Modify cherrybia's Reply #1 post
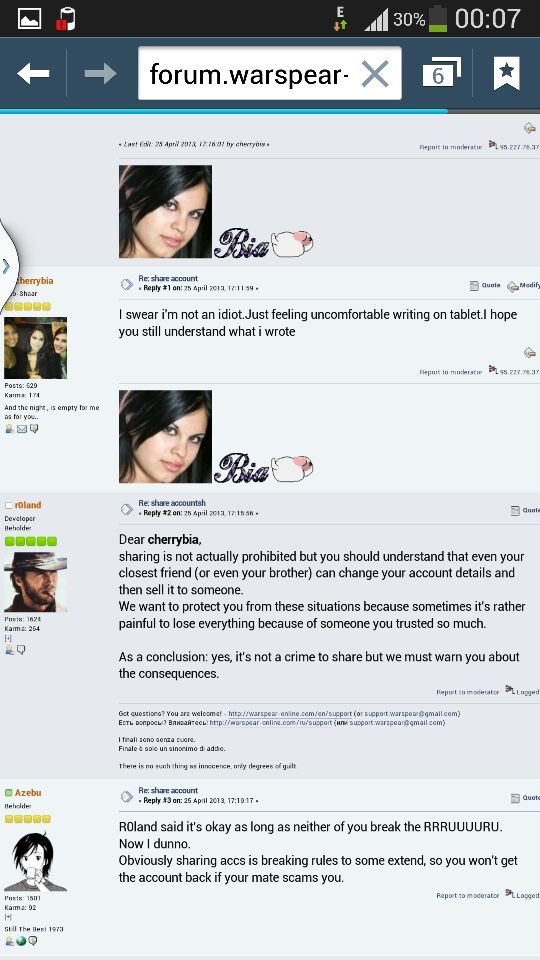 523,285
